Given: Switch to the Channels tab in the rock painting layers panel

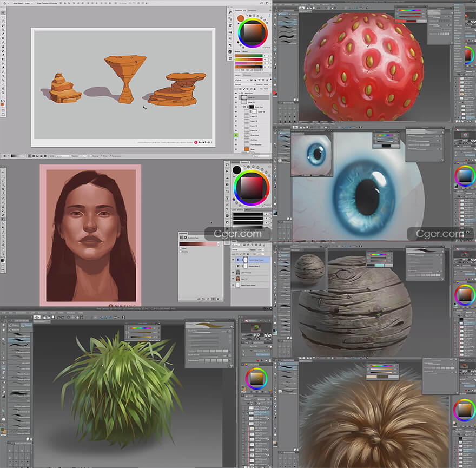Looking at the screenshot, I should [247, 75].
